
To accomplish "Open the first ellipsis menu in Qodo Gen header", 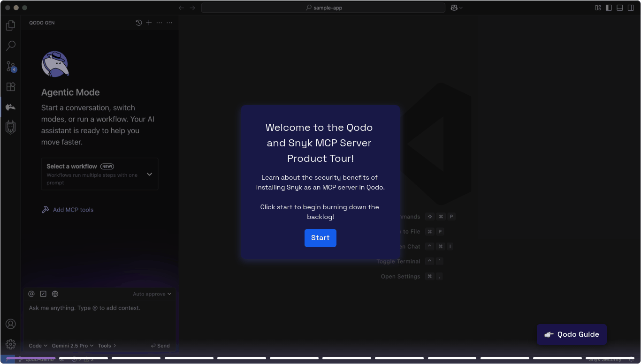I will [159, 23].
